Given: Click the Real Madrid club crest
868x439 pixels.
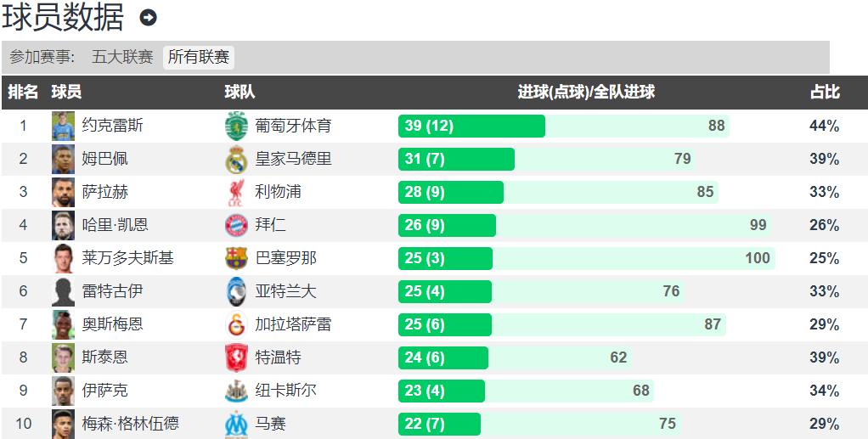Looking at the screenshot, I should pyautogui.click(x=236, y=160).
